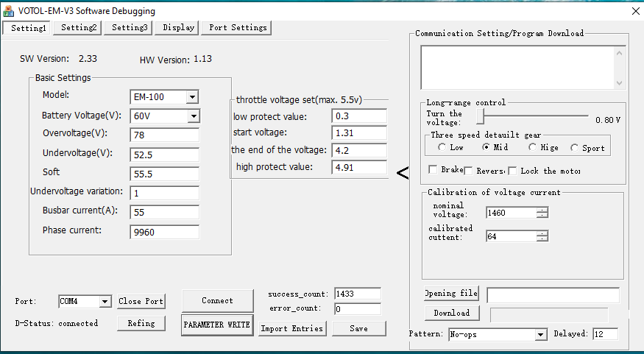Click the Busbar current input field
Viewport: 644px width, 354px height.
[164, 213]
